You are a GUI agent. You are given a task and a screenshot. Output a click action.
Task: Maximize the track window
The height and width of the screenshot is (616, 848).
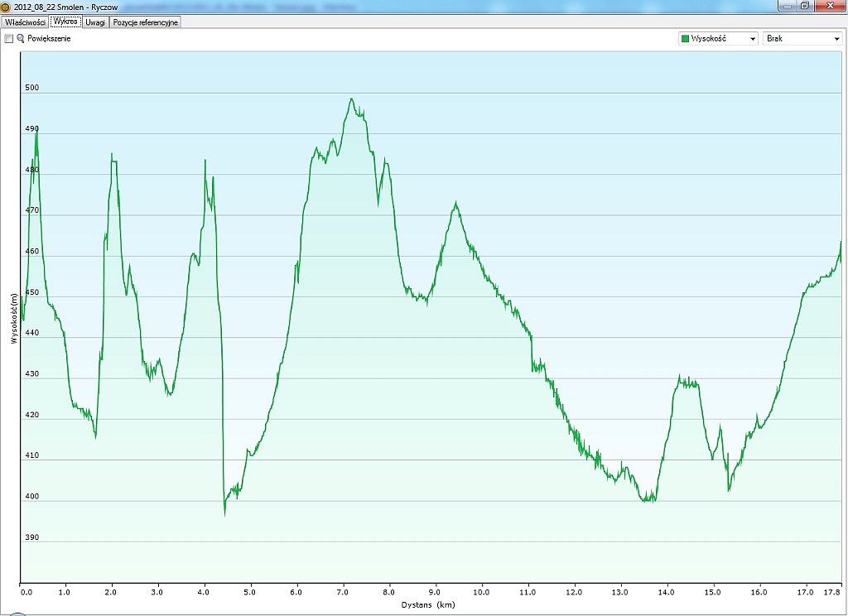pos(804,6)
